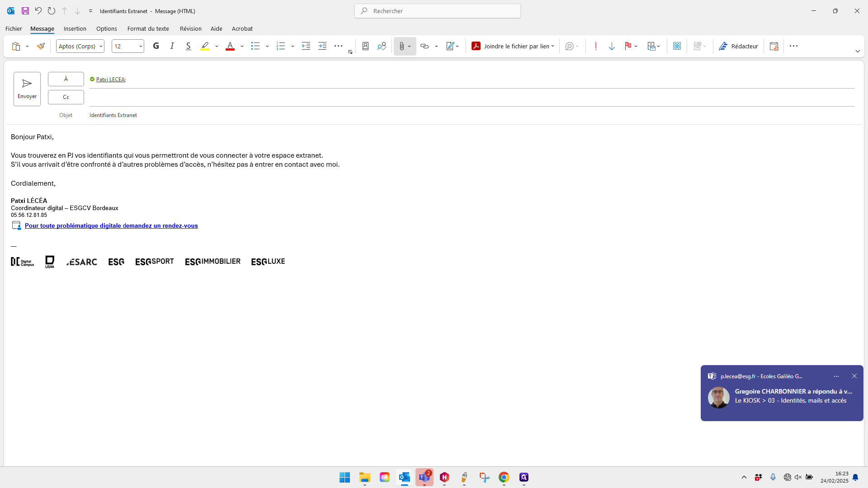Open the text format dialog launcher
Image resolution: width=868 pixels, height=488 pixels.
350,52
